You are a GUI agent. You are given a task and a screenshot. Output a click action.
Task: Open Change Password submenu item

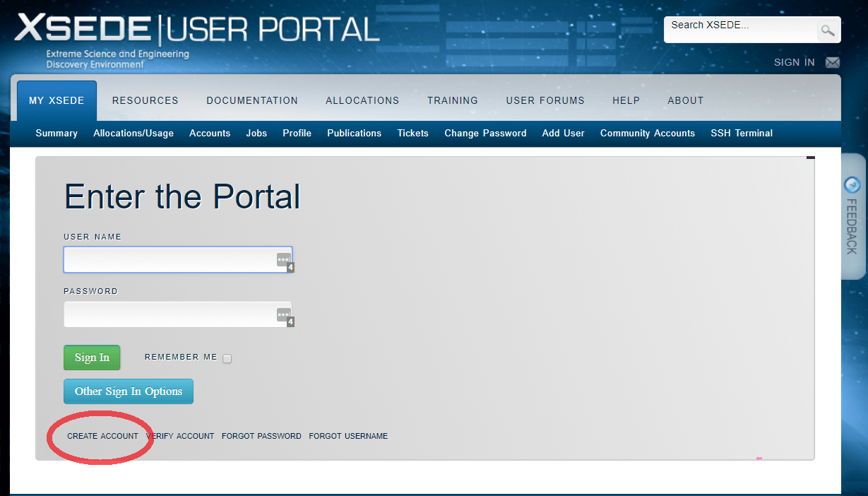coord(485,133)
